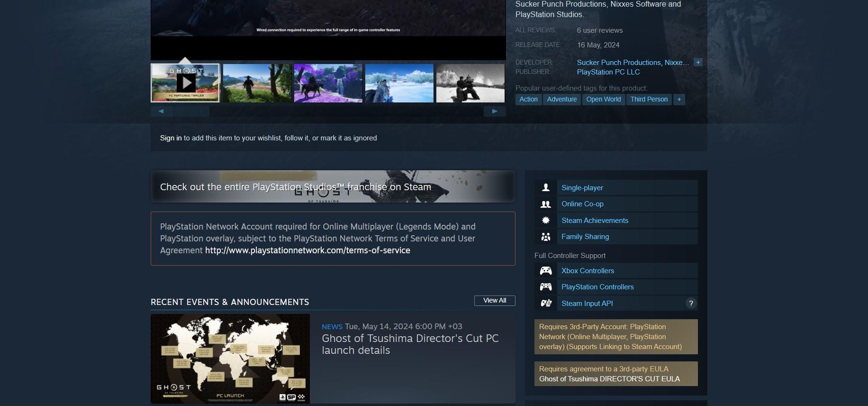The height and width of the screenshot is (406, 868).
Task: Open the Online Co-op people icon
Action: tap(546, 204)
